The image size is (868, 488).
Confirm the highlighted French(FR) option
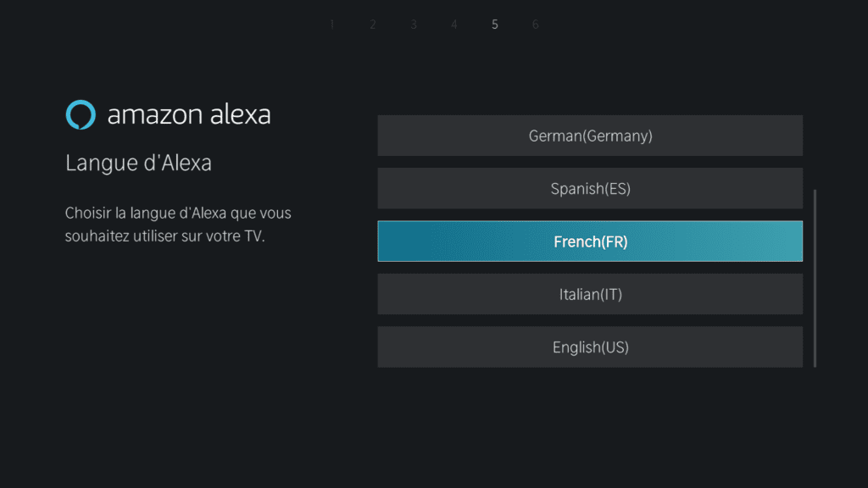pyautogui.click(x=590, y=241)
